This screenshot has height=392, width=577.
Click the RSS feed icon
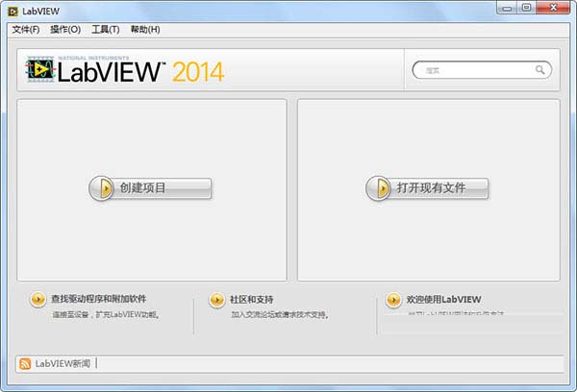coord(25,364)
